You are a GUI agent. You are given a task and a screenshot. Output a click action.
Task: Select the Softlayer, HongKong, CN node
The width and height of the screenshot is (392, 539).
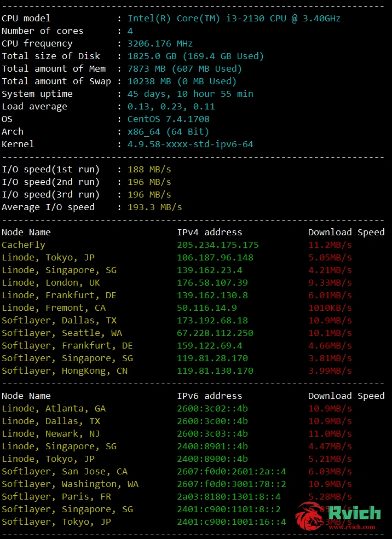click(x=65, y=371)
